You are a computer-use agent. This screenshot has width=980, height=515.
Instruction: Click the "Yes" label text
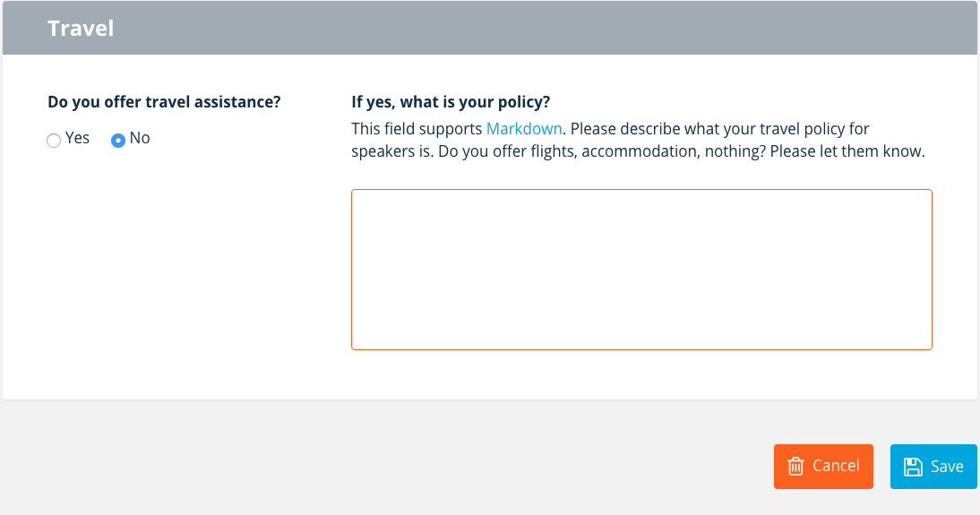coord(78,139)
